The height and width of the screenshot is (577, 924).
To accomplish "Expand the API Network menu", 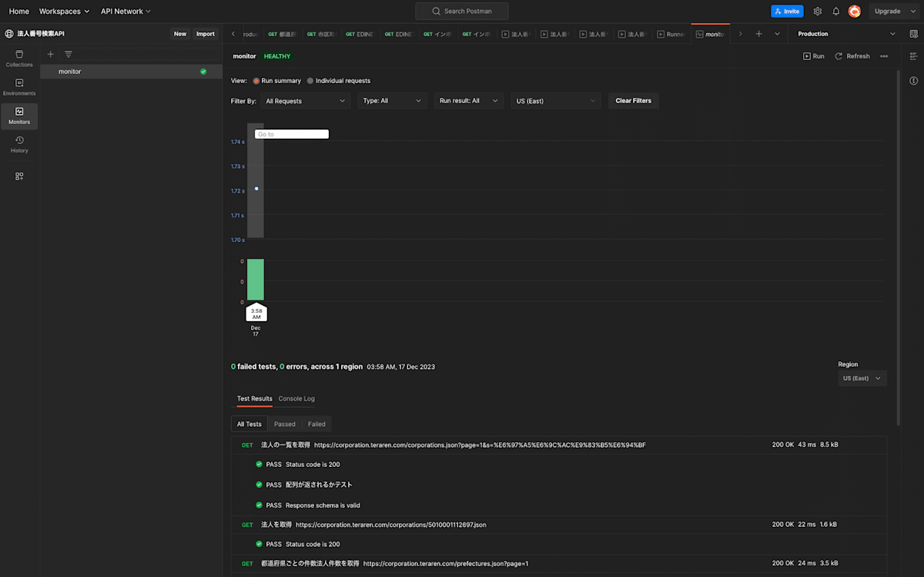I will tap(126, 12).
